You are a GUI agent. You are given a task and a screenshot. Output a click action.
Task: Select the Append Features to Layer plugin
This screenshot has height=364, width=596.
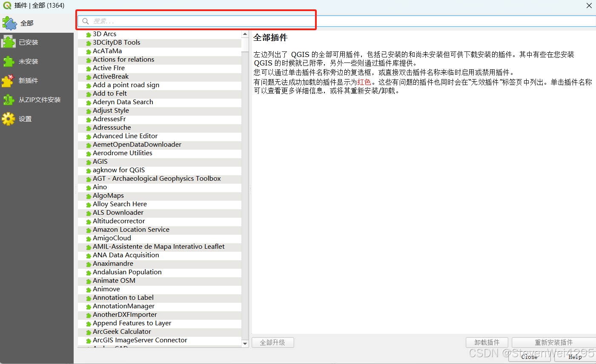[x=160, y=323]
